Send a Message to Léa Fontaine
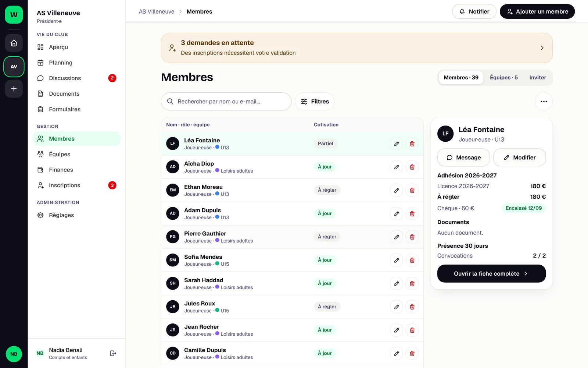Viewport: 588px width, 368px height. point(463,158)
